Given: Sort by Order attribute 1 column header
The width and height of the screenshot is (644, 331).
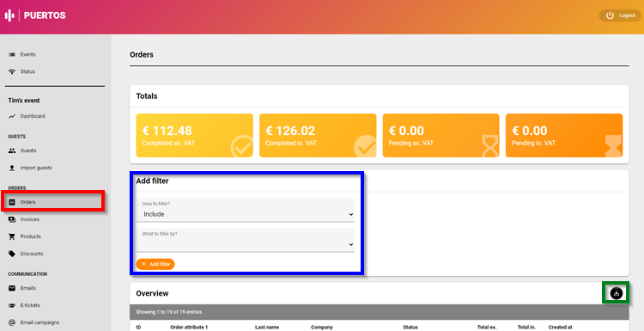Looking at the screenshot, I should pyautogui.click(x=189, y=328).
